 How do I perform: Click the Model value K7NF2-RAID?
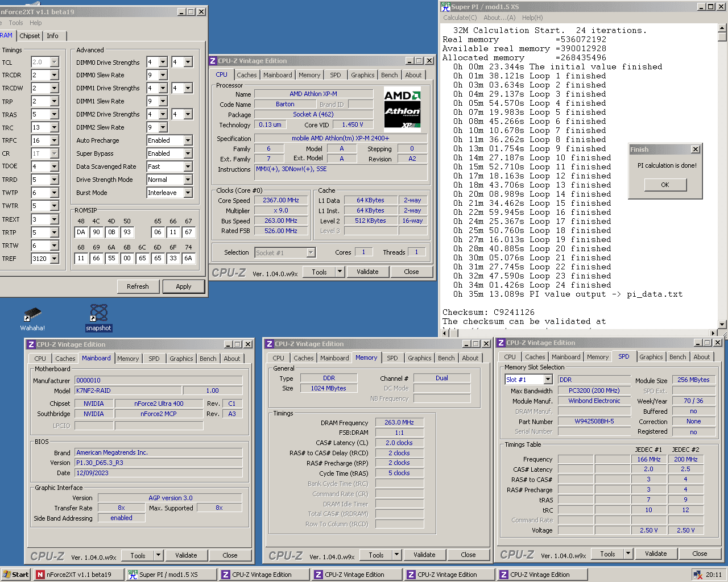(x=128, y=390)
